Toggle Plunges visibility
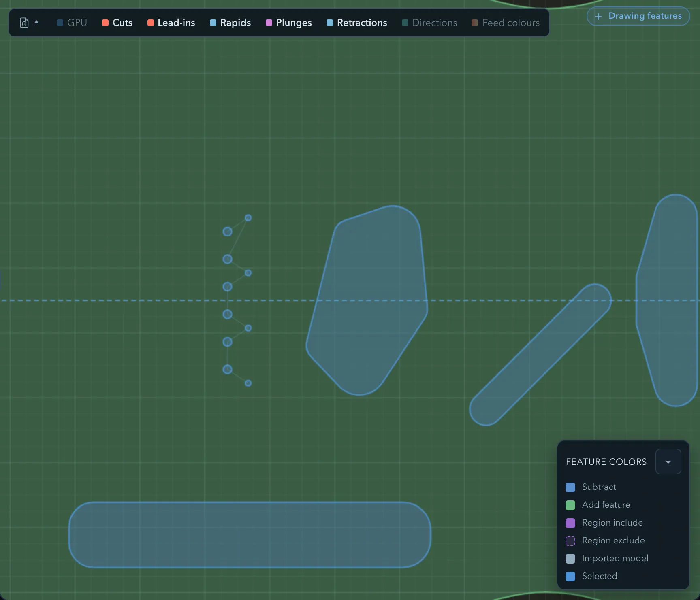Image resolution: width=700 pixels, height=600 pixels. [x=288, y=23]
